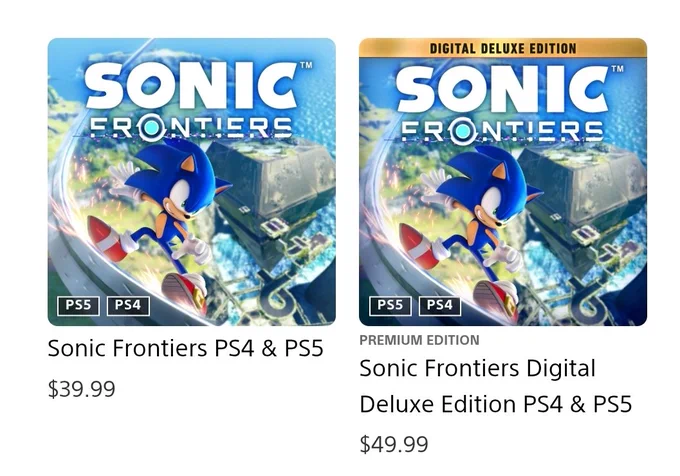Click the FRONTIERS text on Deluxe cover
The height and width of the screenshot is (476, 680).
coord(503,130)
